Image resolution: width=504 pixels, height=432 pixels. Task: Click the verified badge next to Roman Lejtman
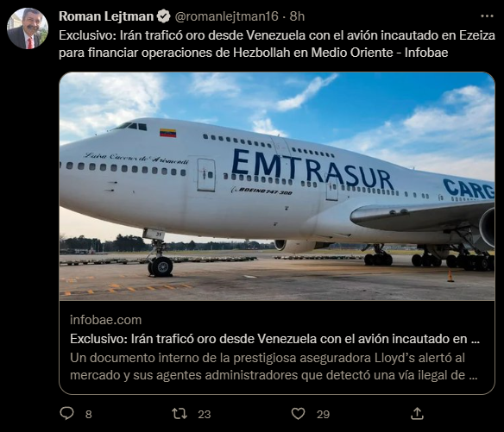pos(164,16)
